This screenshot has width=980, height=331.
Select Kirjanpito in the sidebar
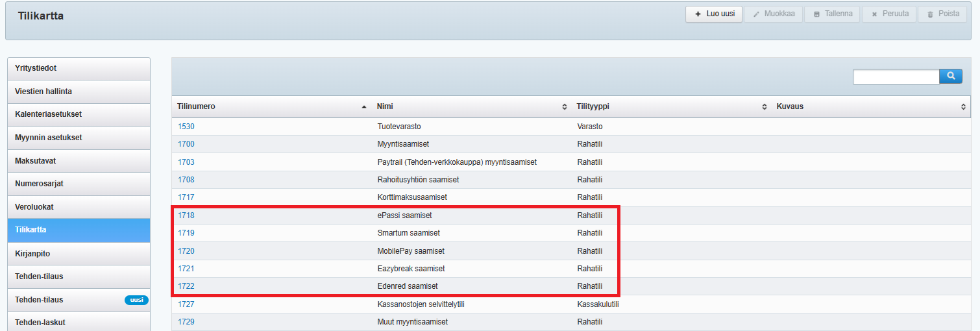click(79, 253)
